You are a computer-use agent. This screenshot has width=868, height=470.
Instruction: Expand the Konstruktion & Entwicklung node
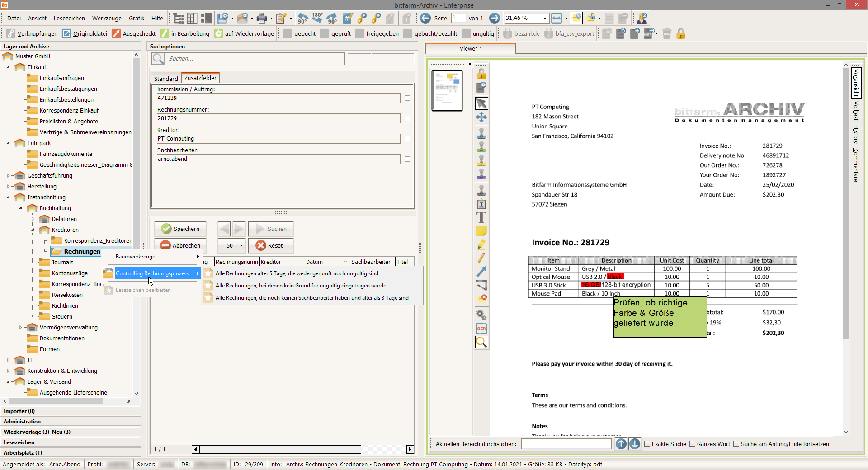click(x=8, y=371)
